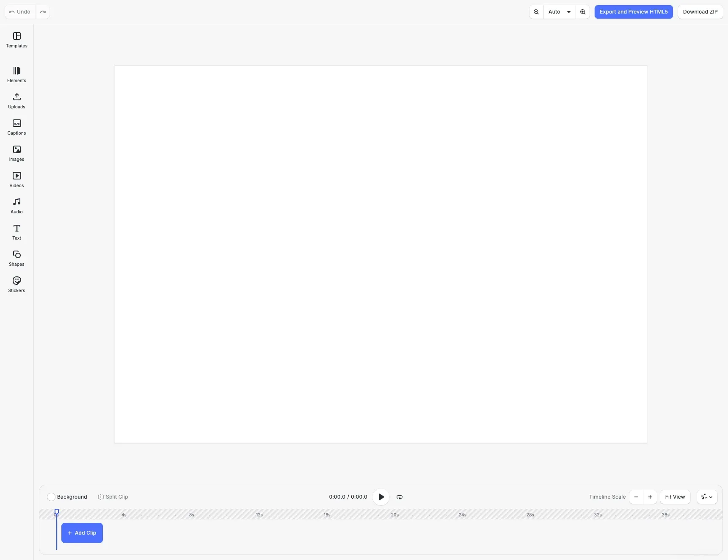
Task: Click Export and Preview HTML5
Action: (633, 11)
